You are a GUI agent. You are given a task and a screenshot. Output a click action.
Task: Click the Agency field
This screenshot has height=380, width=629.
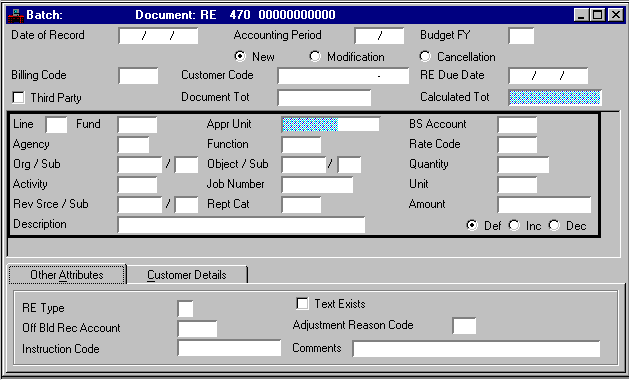pyautogui.click(x=133, y=145)
